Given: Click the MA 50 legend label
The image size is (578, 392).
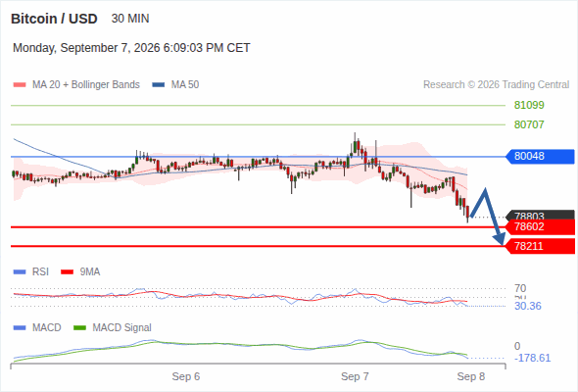Looking at the screenshot, I should pos(185,85).
